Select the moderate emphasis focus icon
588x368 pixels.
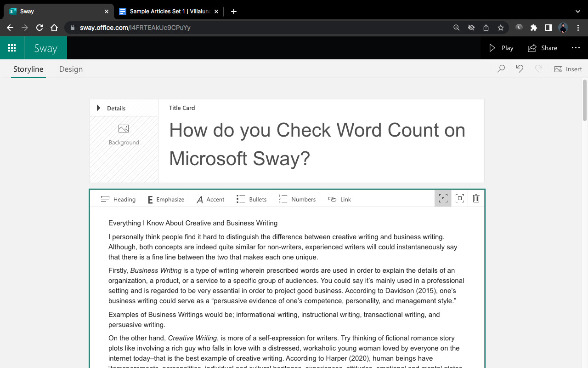click(443, 198)
